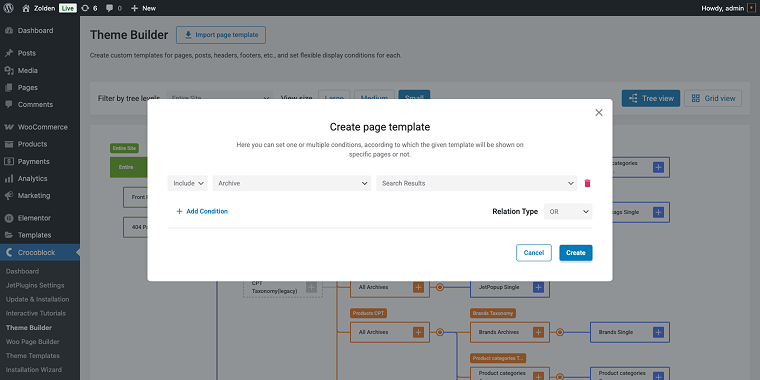
Task: Select the Brands Taxonomy label
Action: pos(493,313)
